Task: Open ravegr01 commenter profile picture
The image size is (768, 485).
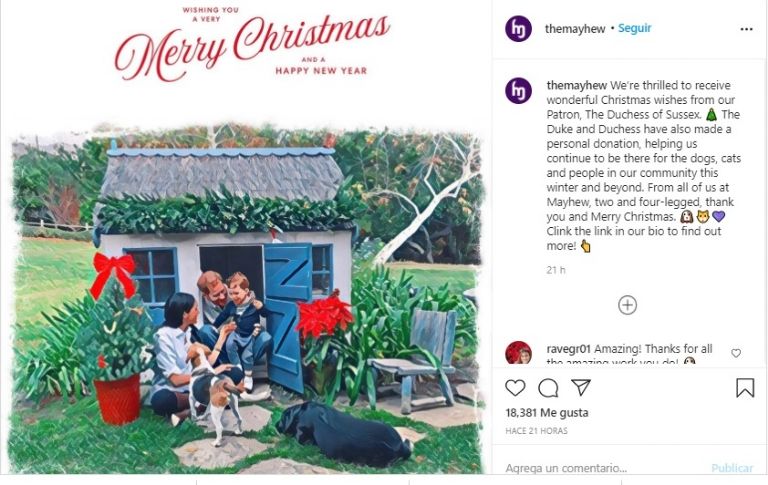Action: 518,353
